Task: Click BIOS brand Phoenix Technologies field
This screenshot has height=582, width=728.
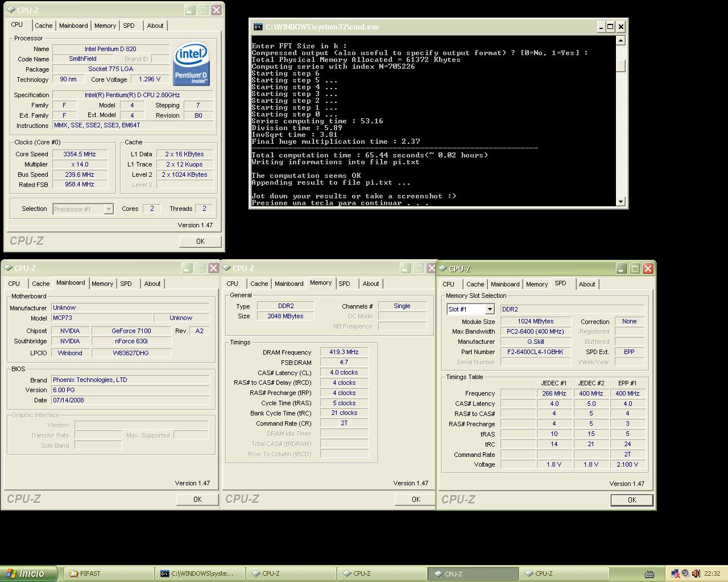Action: pos(130,380)
